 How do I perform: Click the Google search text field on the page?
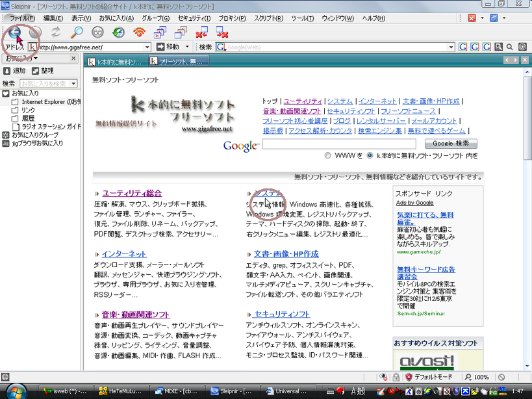[x=339, y=144]
